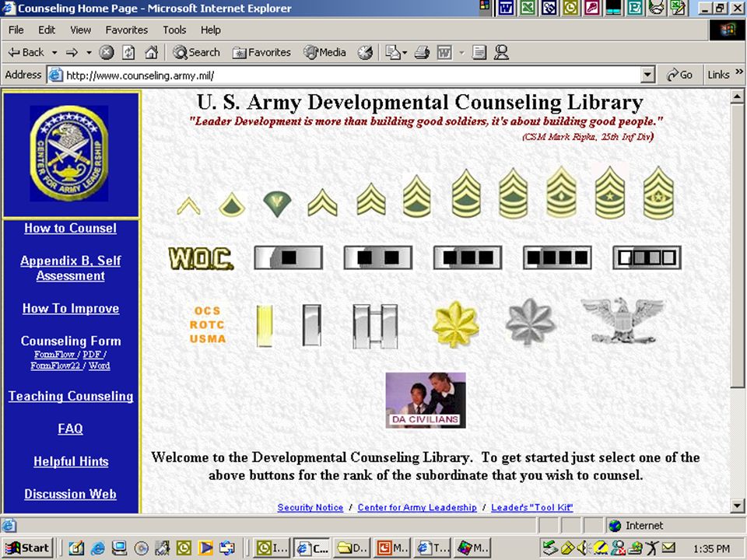Choose the Master Sergeant insignia

tap(513, 194)
